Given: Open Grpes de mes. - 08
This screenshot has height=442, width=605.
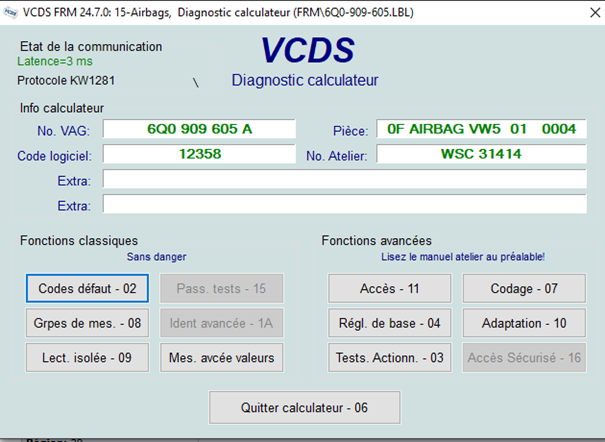Looking at the screenshot, I should [87, 323].
